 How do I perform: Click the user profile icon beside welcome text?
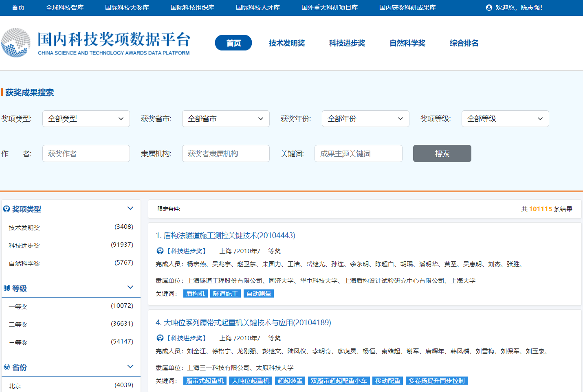[489, 8]
